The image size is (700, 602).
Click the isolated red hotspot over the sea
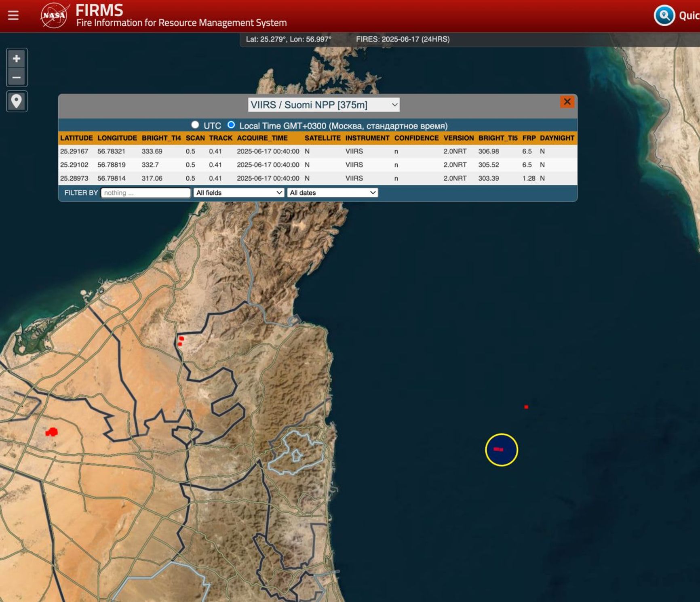click(x=526, y=407)
